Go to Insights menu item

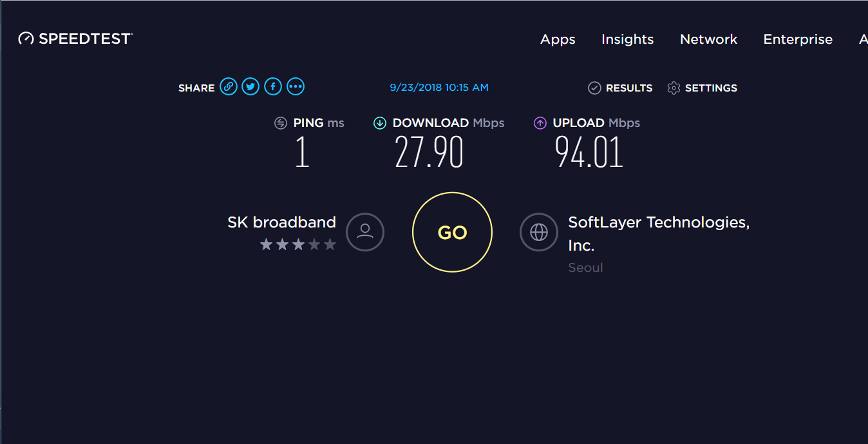(x=627, y=39)
